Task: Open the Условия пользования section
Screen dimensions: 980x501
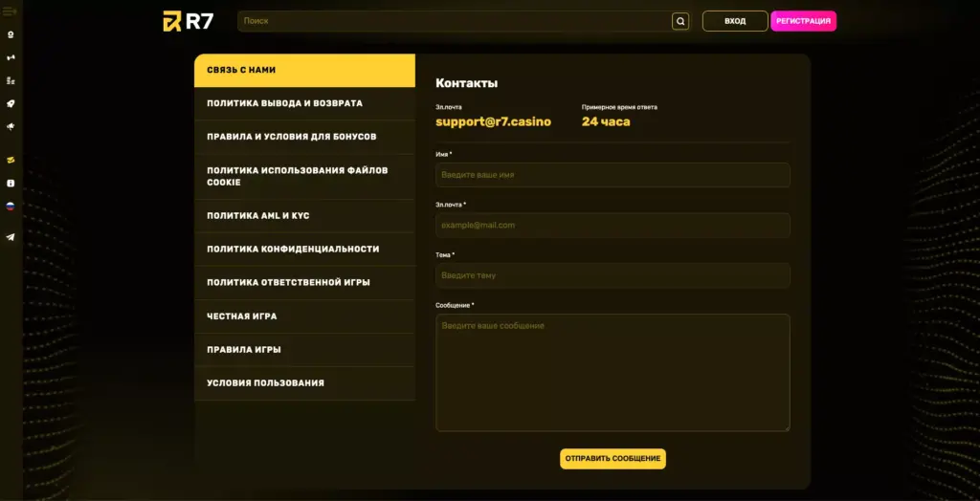Action: click(304, 383)
